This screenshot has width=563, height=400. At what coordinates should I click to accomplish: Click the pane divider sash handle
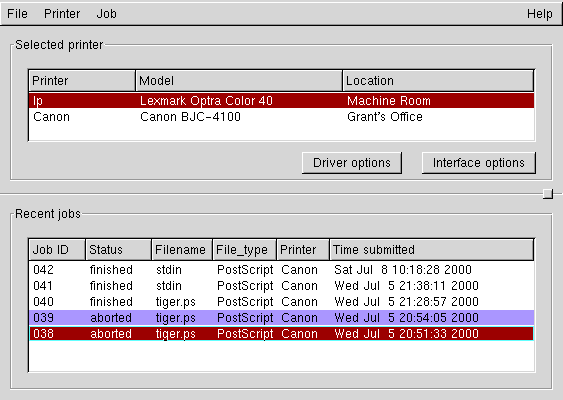click(x=548, y=194)
